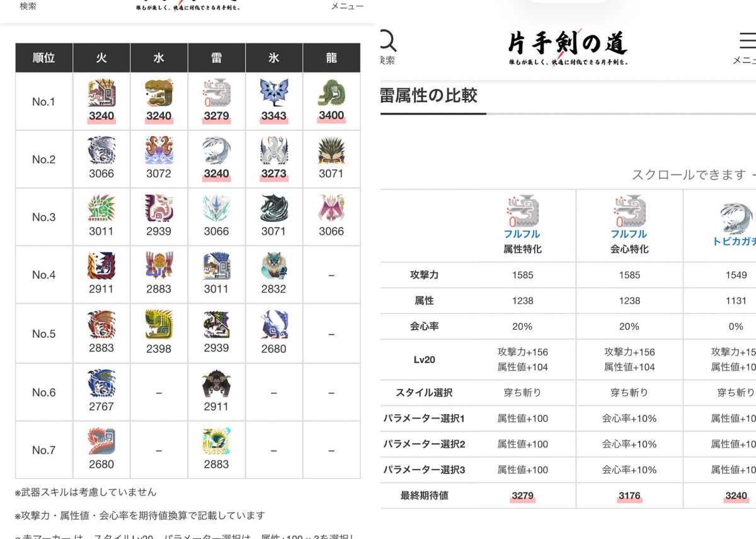Tap the フルフル icon above 会心特化
756x539 pixels.
(x=629, y=212)
